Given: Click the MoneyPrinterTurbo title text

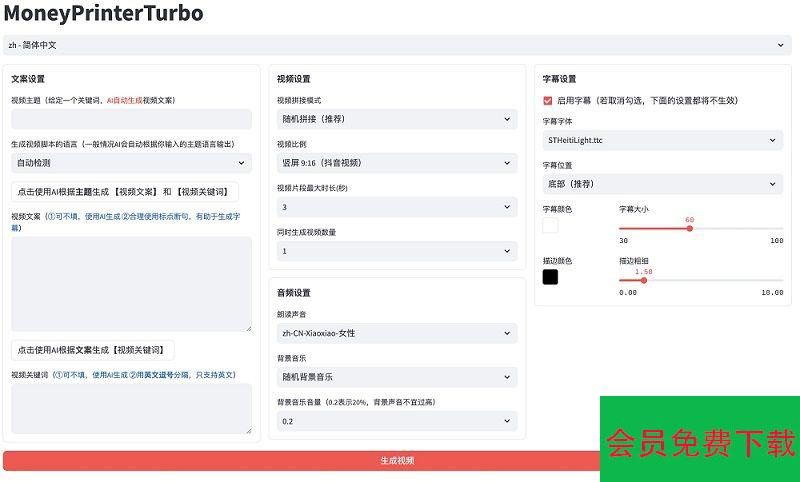Looking at the screenshot, I should (x=104, y=13).
